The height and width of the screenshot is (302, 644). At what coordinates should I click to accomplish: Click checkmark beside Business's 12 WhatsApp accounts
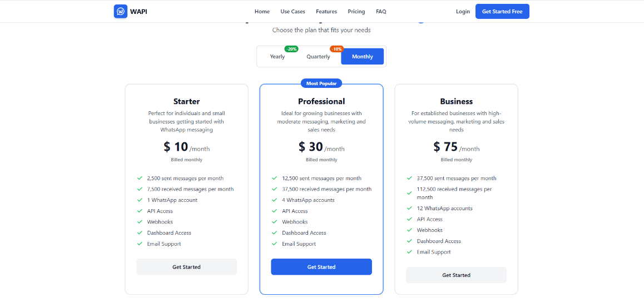409,209
